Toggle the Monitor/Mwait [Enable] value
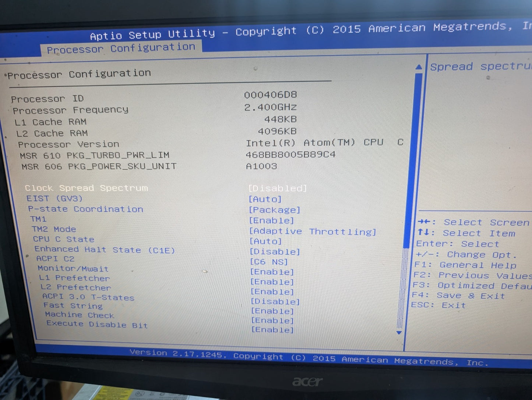Viewport: 532px width, 400px height. [272, 272]
